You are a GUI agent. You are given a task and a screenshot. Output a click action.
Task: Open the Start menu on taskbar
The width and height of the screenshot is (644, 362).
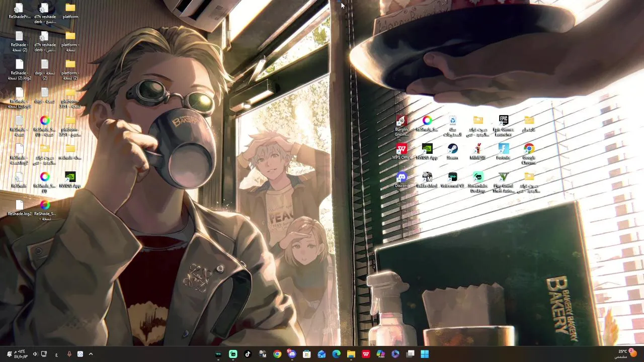pyautogui.click(x=425, y=354)
